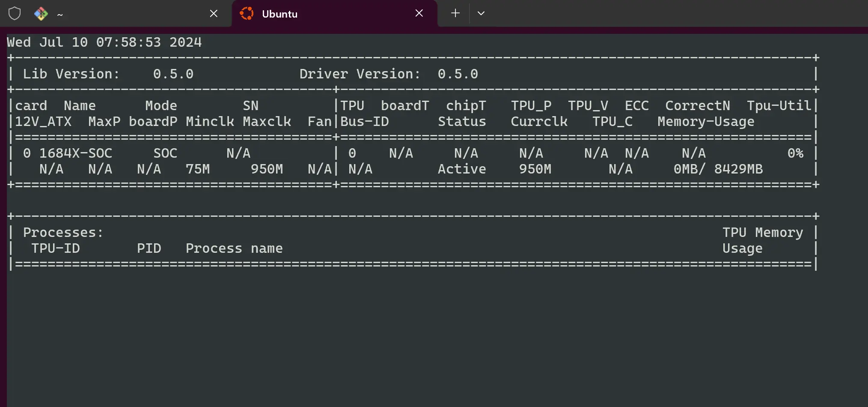Click the Active status value

coord(462,169)
